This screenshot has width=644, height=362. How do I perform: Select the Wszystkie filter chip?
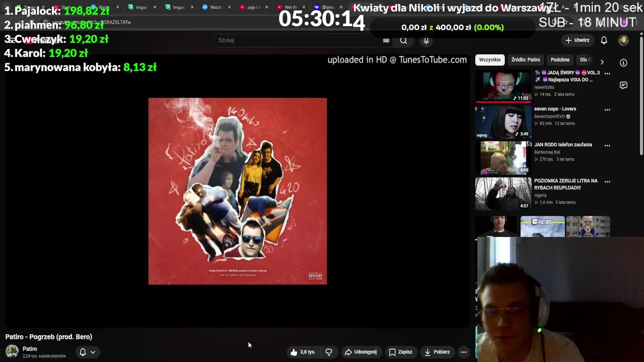pos(490,60)
